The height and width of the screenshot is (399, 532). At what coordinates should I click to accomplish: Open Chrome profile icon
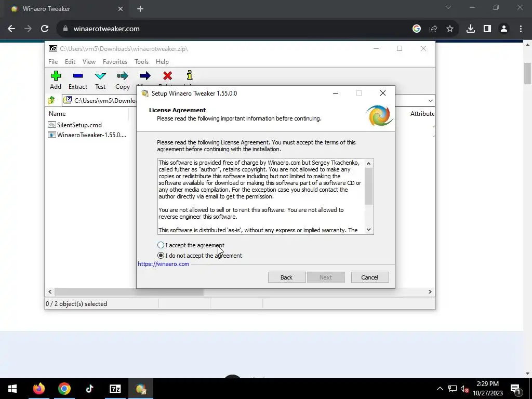pyautogui.click(x=504, y=29)
